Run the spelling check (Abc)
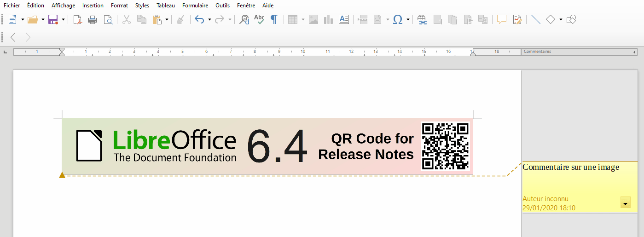This screenshot has width=644, height=237. (x=259, y=19)
